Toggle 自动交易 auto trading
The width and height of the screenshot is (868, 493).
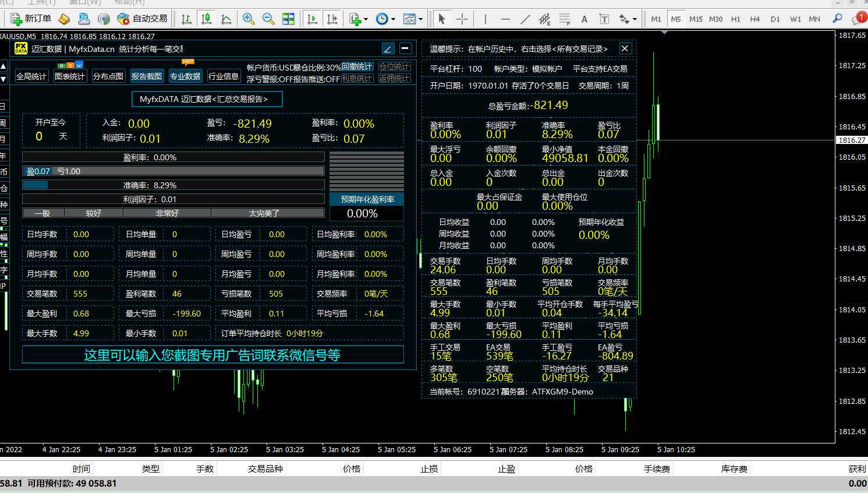click(142, 19)
